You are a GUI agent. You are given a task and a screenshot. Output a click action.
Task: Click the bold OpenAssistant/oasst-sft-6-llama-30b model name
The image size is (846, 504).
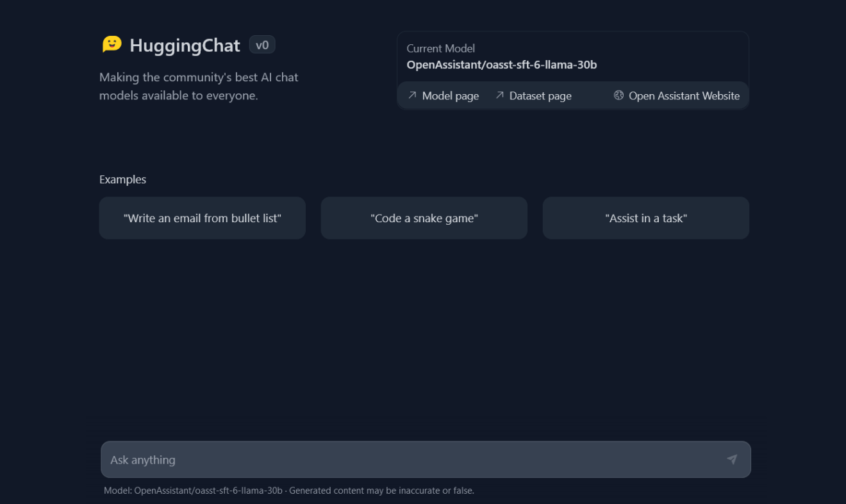click(502, 65)
